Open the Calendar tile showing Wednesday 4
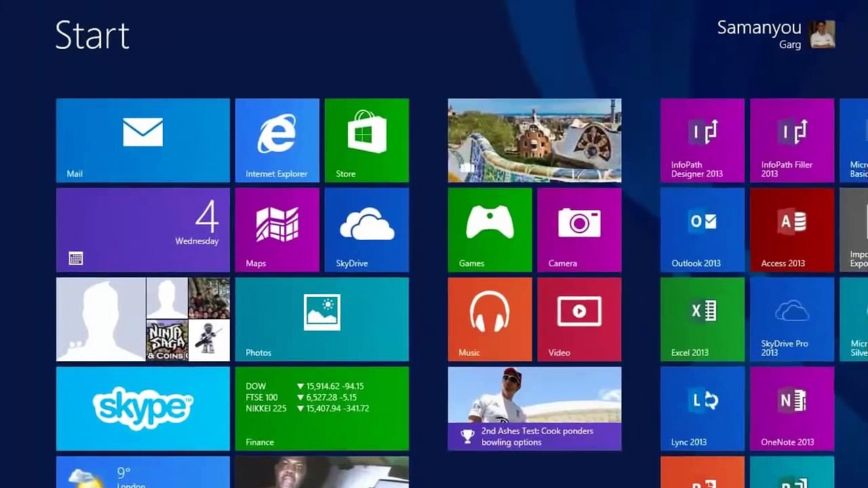This screenshot has height=488, width=868. [x=143, y=230]
